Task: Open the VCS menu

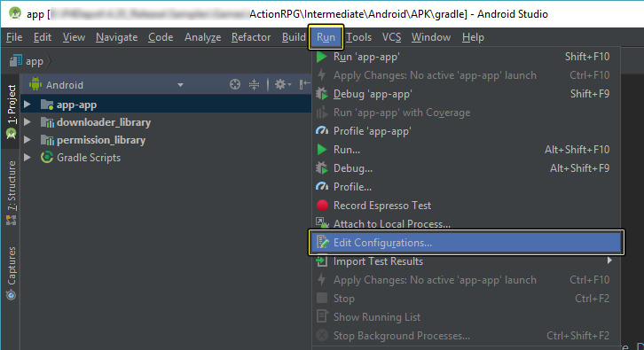Action: (x=391, y=37)
